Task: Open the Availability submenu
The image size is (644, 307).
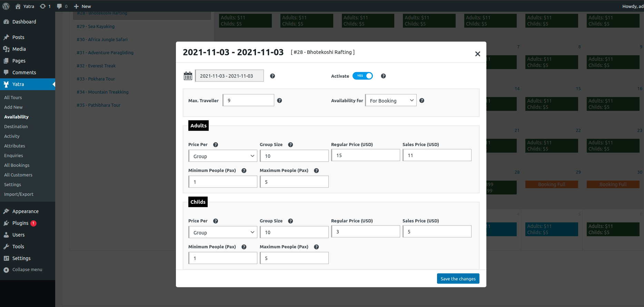Action: pyautogui.click(x=16, y=117)
